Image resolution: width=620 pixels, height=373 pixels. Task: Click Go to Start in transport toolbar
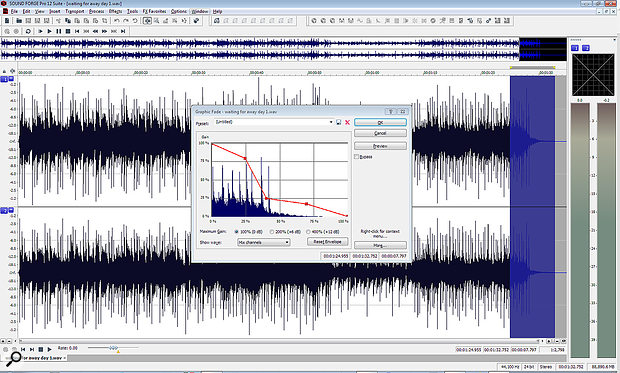pyautogui.click(x=78, y=31)
